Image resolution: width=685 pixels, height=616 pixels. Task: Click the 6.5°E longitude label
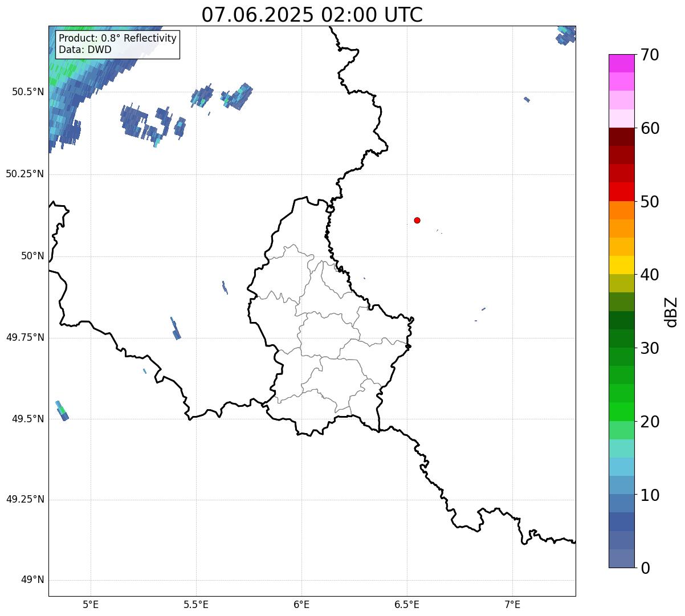coord(407,605)
